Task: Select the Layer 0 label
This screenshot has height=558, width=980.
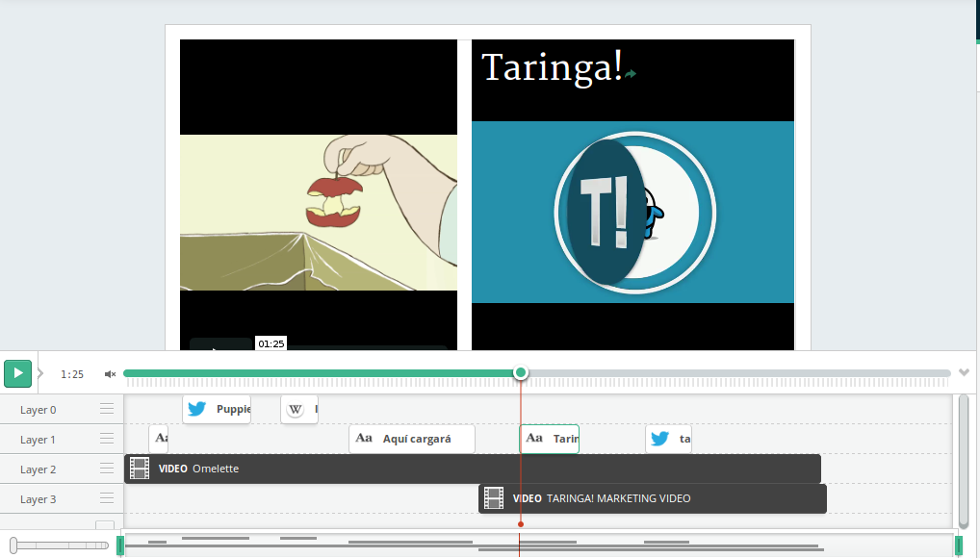Action: (39, 410)
